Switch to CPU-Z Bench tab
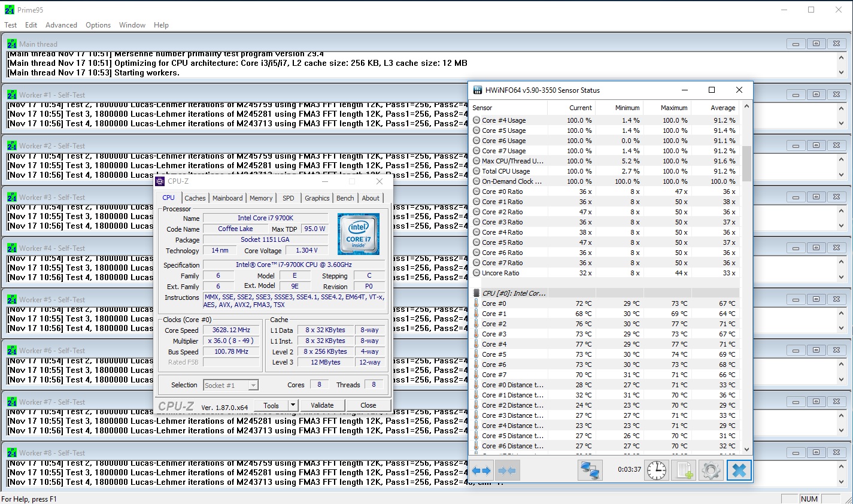 click(x=345, y=198)
